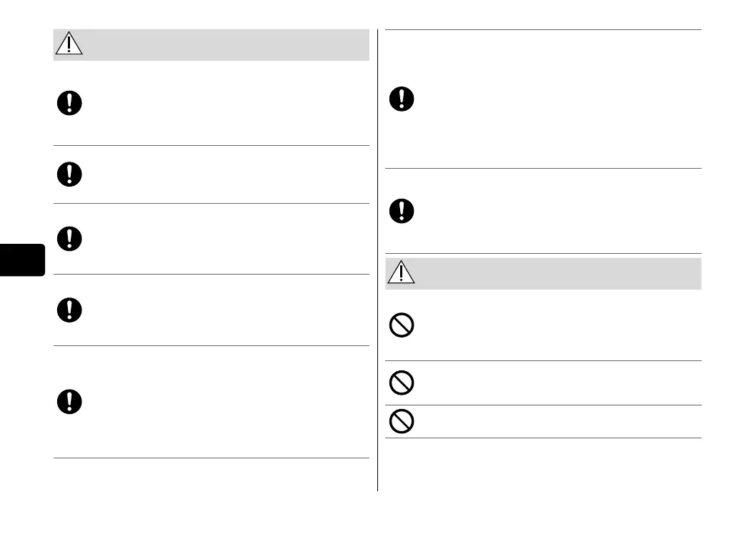Click the black tab on the left page edge
The height and width of the screenshot is (537, 756).
tap(22, 260)
